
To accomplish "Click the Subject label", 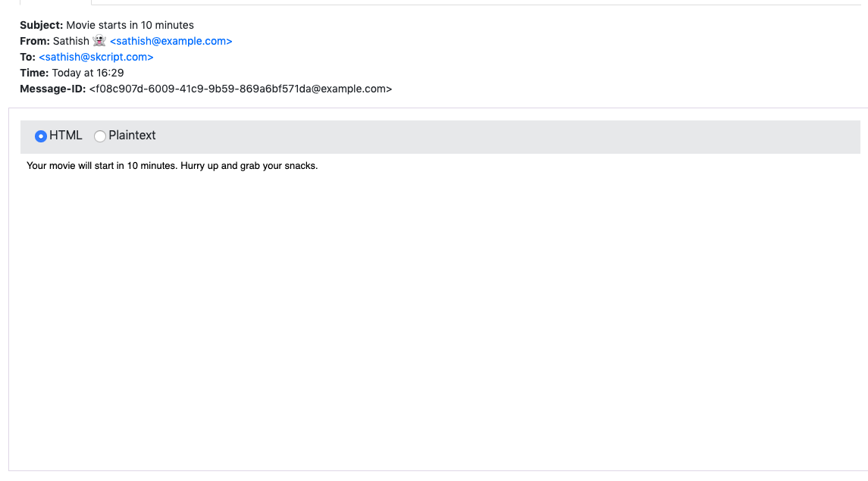I will point(41,25).
